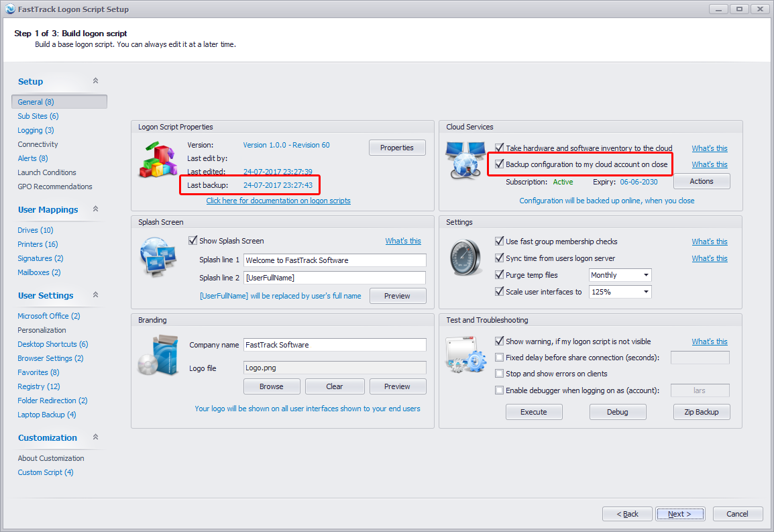The image size is (774, 532).
Task: Click the Test and Troubleshooting gears icon
Action: coord(465,354)
